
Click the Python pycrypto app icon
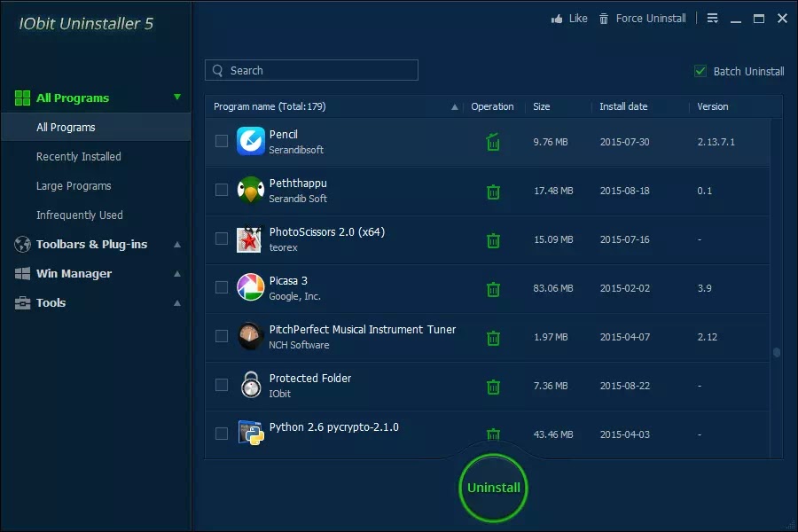point(251,432)
